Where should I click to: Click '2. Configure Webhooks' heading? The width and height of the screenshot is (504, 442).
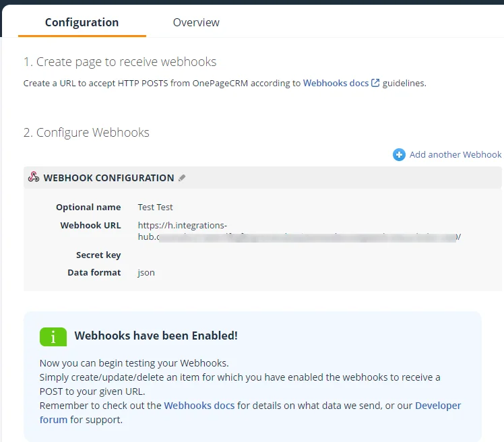86,133
